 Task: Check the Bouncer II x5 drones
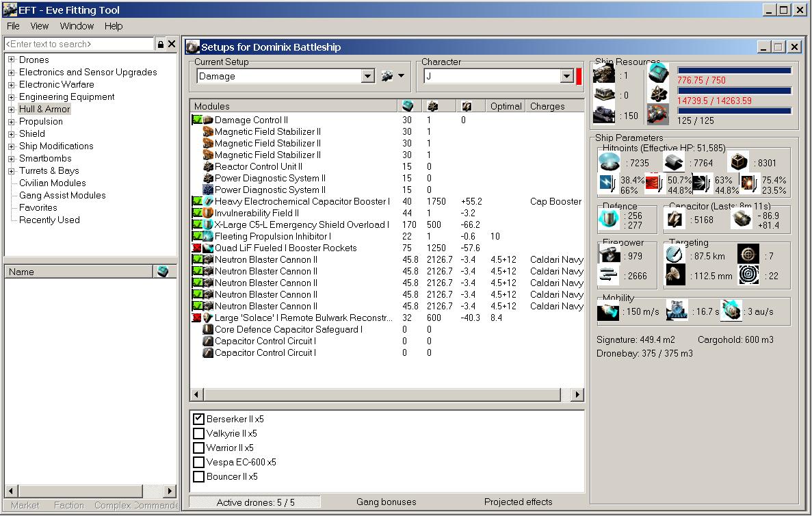click(199, 476)
